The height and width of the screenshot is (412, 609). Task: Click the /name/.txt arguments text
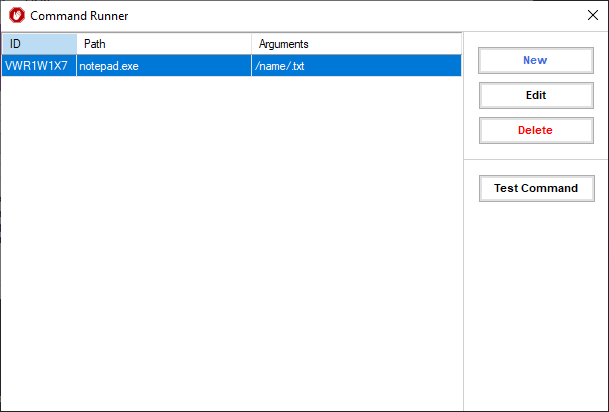point(279,66)
